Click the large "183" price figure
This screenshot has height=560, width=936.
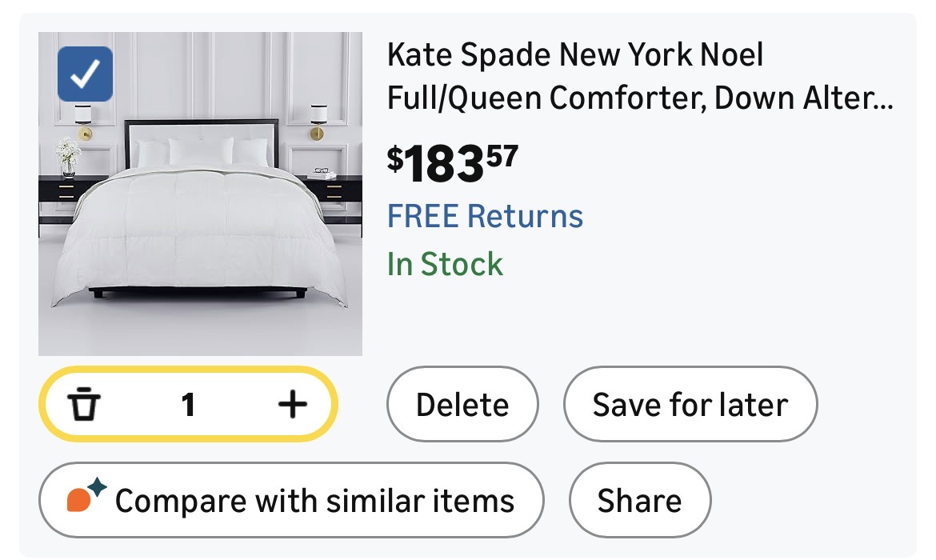[444, 164]
